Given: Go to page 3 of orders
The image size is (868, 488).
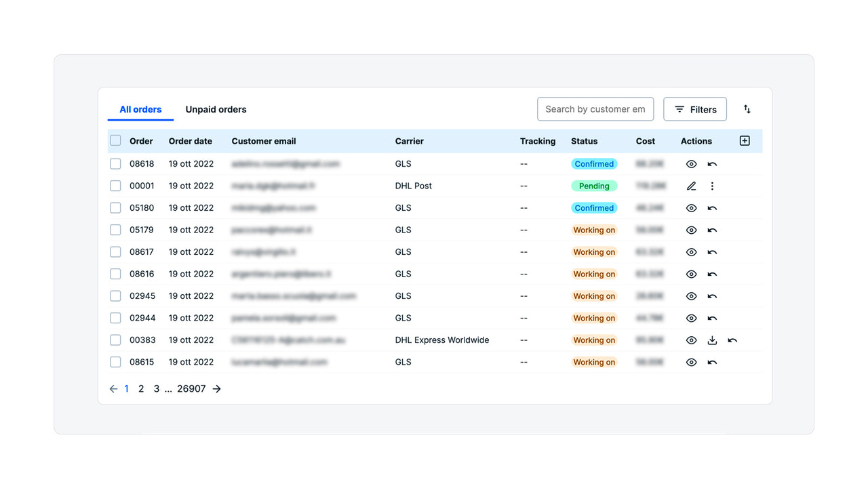Looking at the screenshot, I should [156, 388].
